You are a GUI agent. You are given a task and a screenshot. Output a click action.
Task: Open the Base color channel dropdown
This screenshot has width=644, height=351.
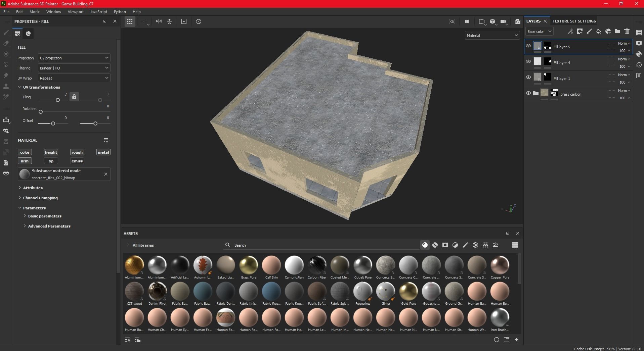[539, 32]
